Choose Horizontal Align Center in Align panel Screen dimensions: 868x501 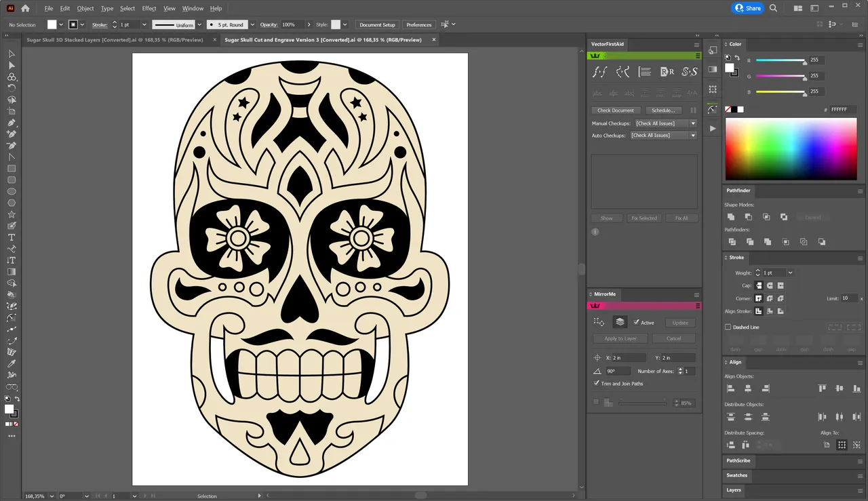point(748,388)
